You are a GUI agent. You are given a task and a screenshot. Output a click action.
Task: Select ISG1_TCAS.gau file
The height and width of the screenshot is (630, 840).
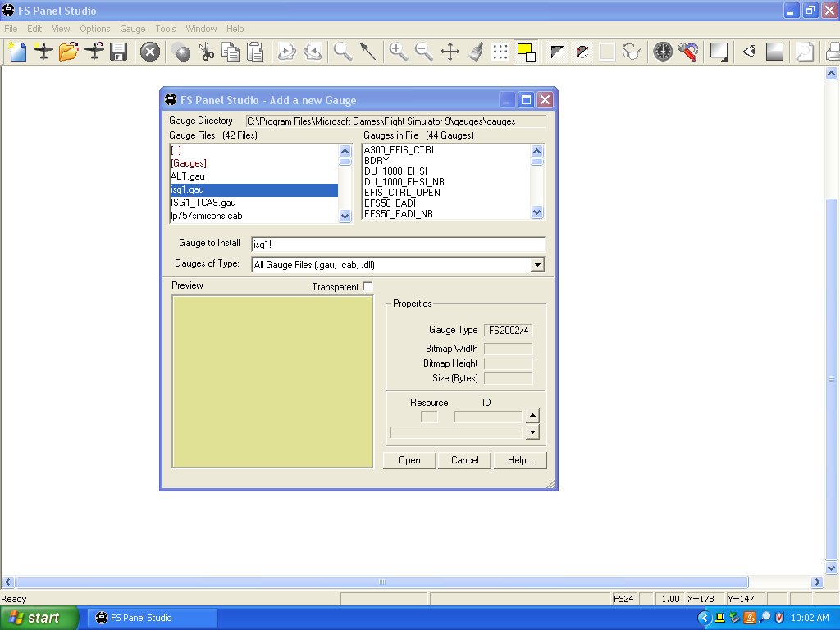pyautogui.click(x=254, y=203)
